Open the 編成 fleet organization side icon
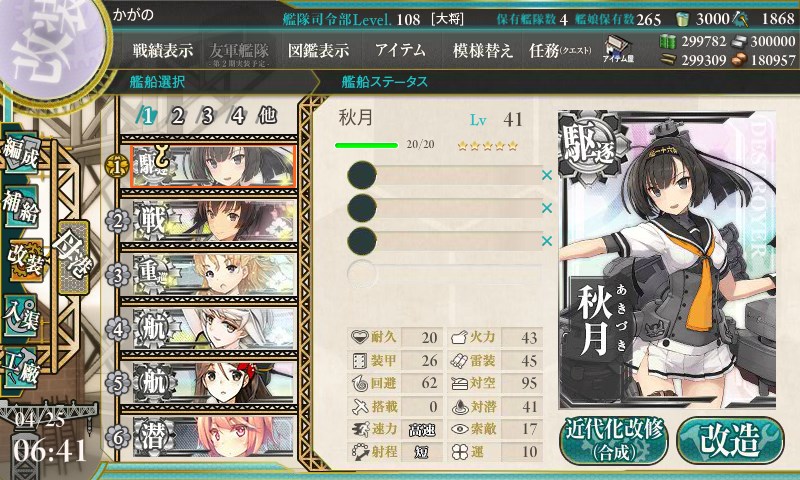 click(21, 155)
